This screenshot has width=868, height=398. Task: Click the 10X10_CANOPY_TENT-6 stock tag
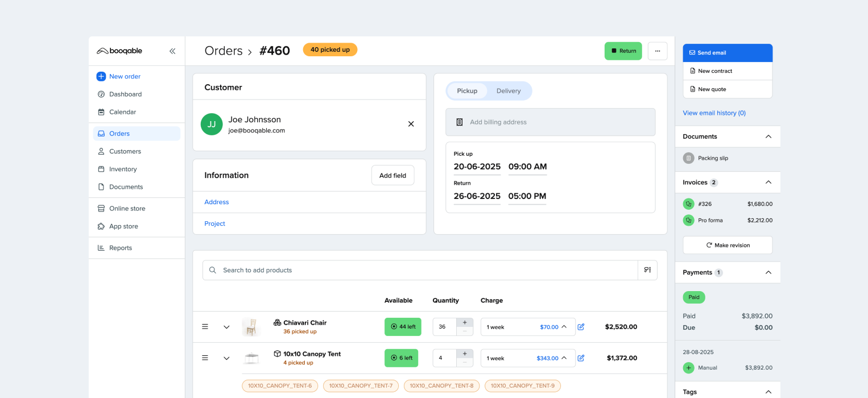(x=280, y=386)
